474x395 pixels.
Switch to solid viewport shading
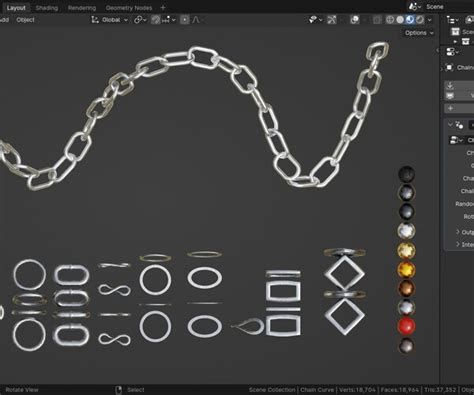(400, 20)
